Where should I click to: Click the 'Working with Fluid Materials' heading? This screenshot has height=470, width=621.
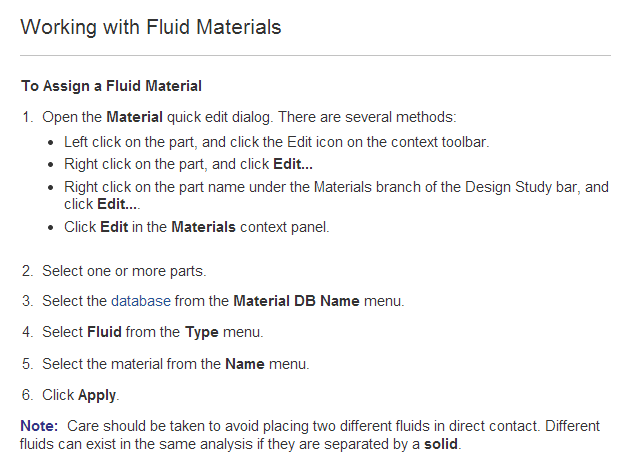tap(151, 28)
